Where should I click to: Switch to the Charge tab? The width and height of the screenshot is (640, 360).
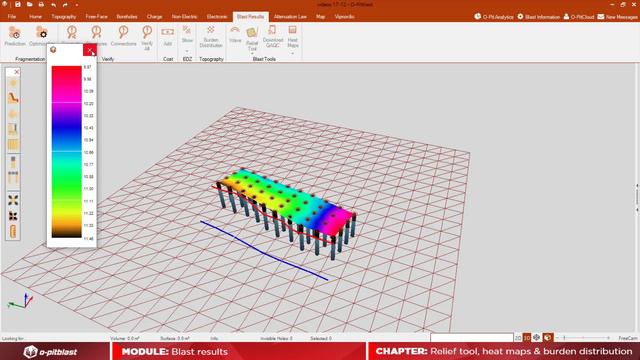click(x=155, y=17)
